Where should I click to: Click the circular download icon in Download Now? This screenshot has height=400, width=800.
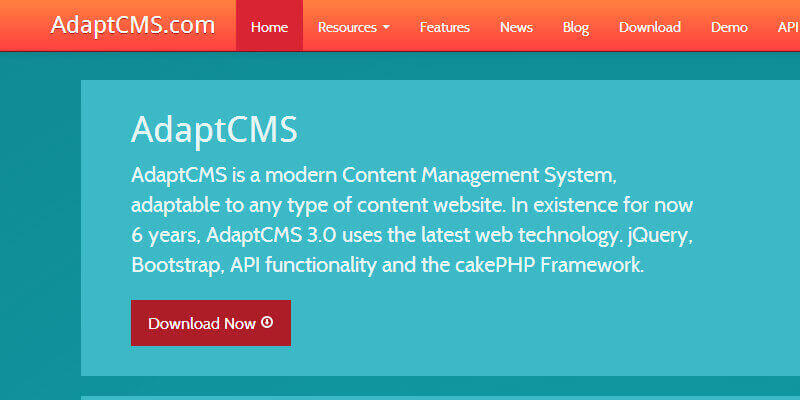[267, 323]
